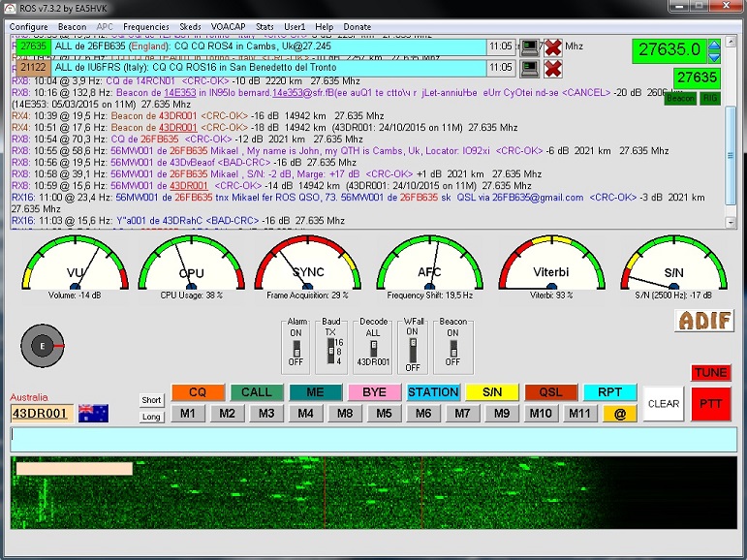Select the tan 21122 frequency tag

[x=33, y=68]
